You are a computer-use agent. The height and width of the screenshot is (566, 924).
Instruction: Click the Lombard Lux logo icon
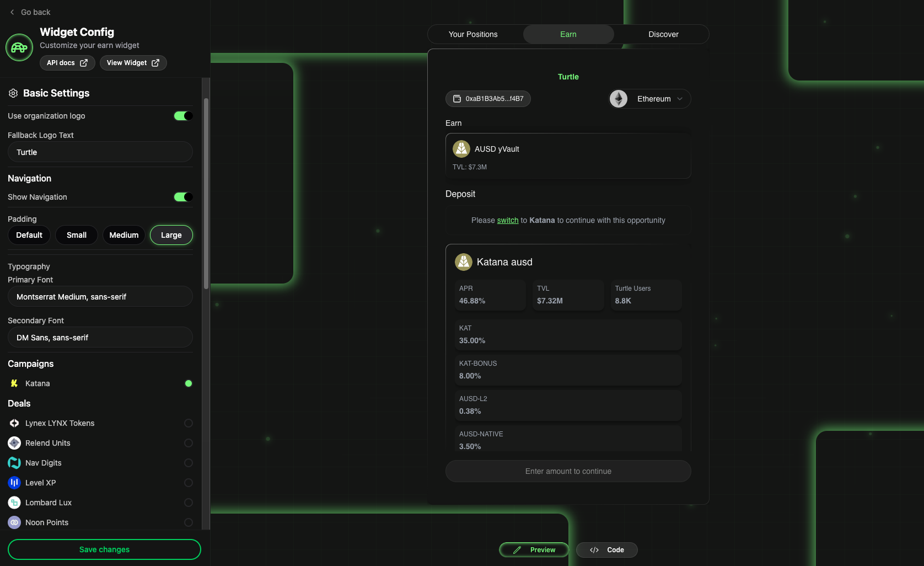coord(14,503)
